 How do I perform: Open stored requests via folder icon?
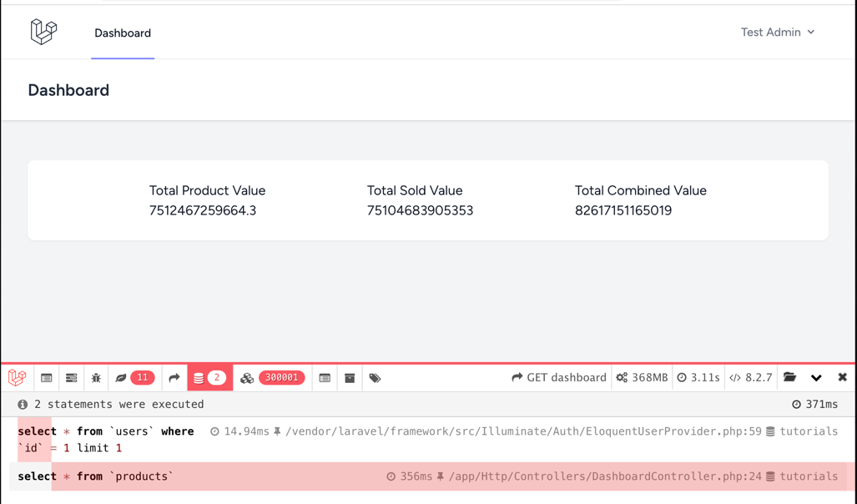(x=789, y=377)
